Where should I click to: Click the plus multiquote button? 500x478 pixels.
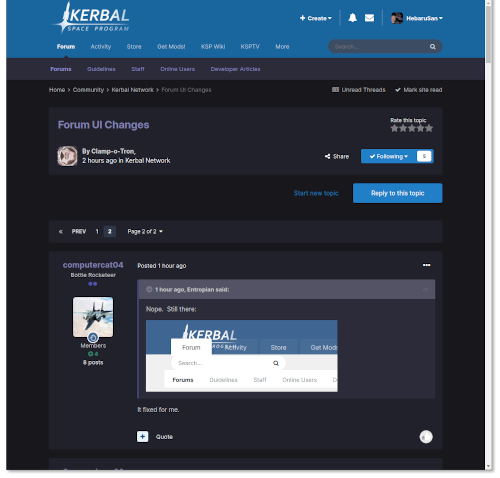(142, 436)
